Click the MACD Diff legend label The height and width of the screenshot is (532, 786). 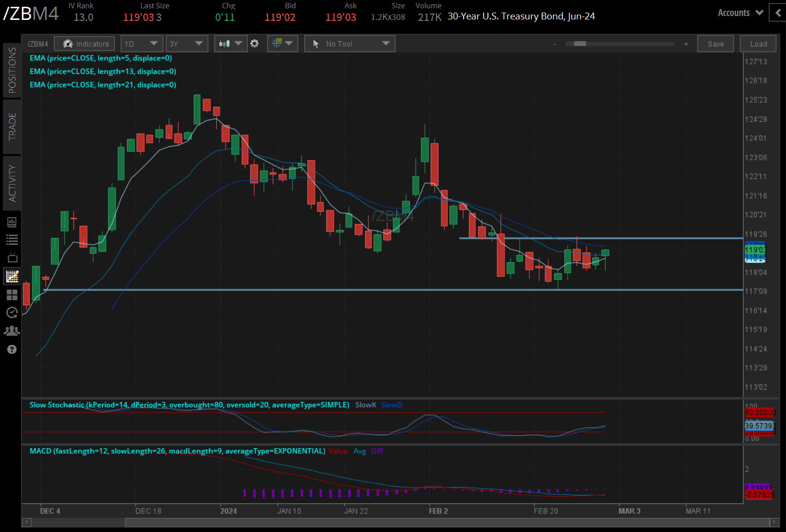377,451
